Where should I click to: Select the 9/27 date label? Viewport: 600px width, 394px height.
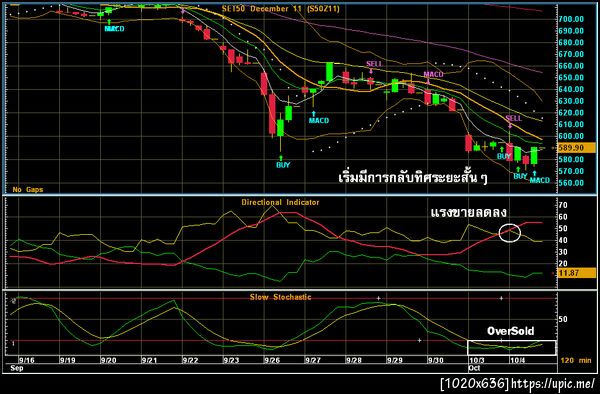[313, 360]
